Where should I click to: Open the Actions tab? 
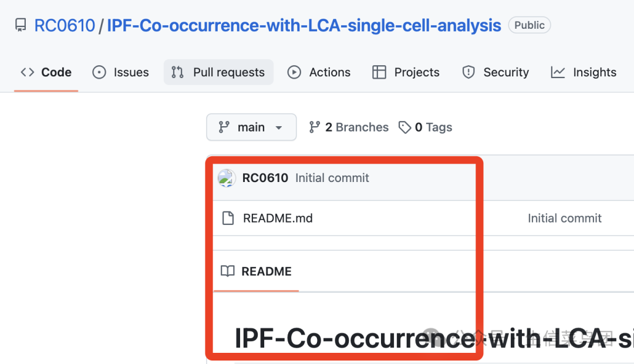point(319,72)
